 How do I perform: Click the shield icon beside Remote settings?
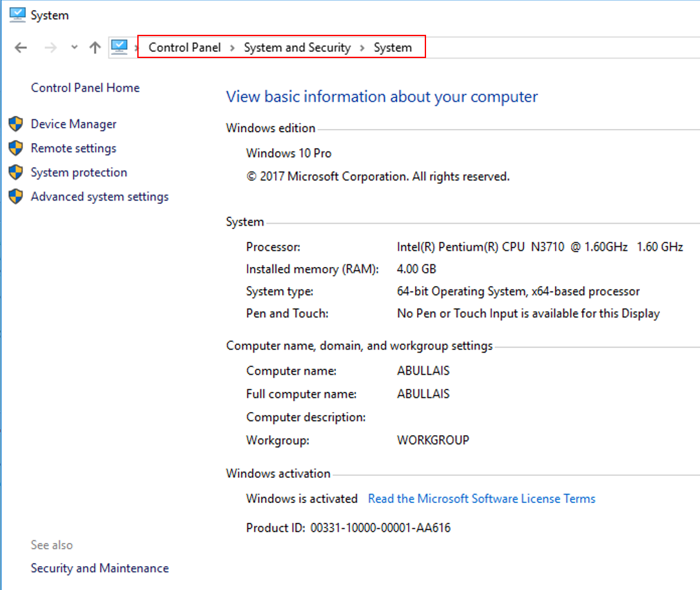coord(16,148)
